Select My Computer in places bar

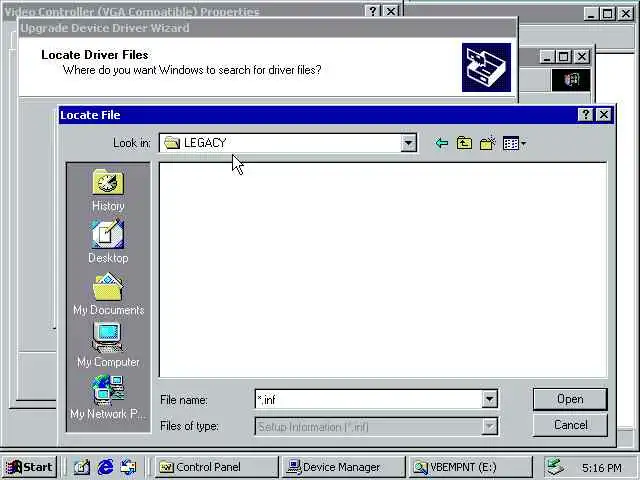[x=108, y=345]
